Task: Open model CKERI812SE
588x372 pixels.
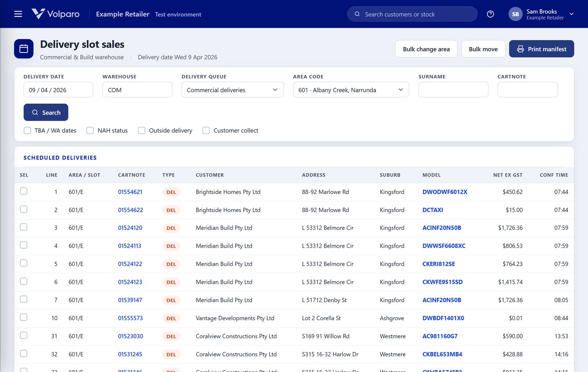Action: [x=439, y=264]
